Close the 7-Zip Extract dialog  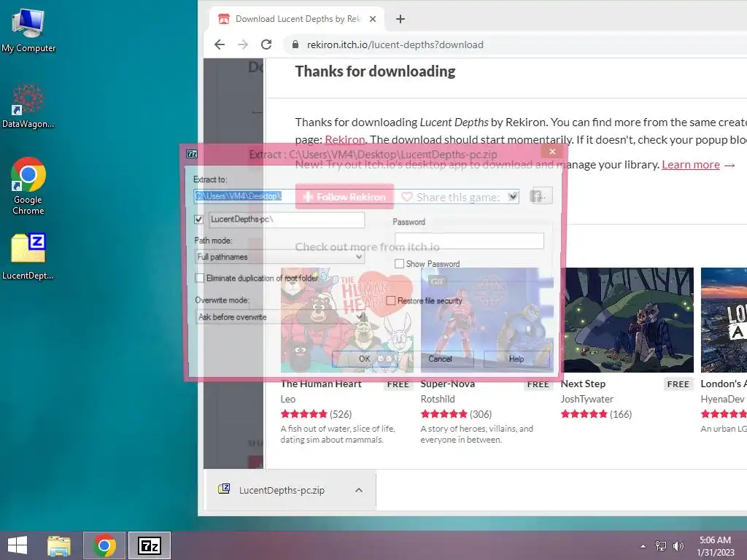552,152
